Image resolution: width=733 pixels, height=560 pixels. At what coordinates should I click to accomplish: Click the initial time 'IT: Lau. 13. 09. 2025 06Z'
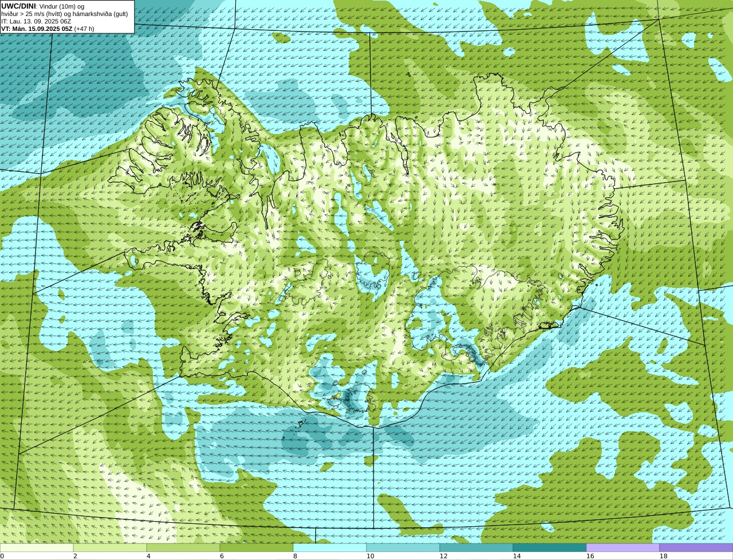coord(36,21)
